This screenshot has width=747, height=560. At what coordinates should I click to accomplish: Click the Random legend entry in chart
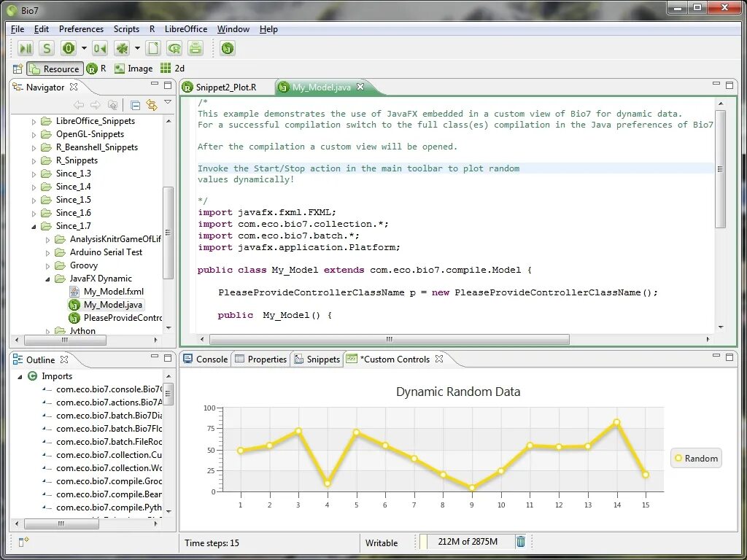(x=696, y=458)
